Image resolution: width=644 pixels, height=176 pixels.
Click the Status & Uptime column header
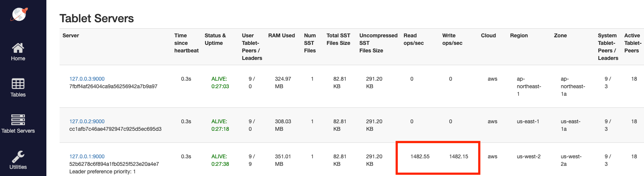tap(215, 39)
